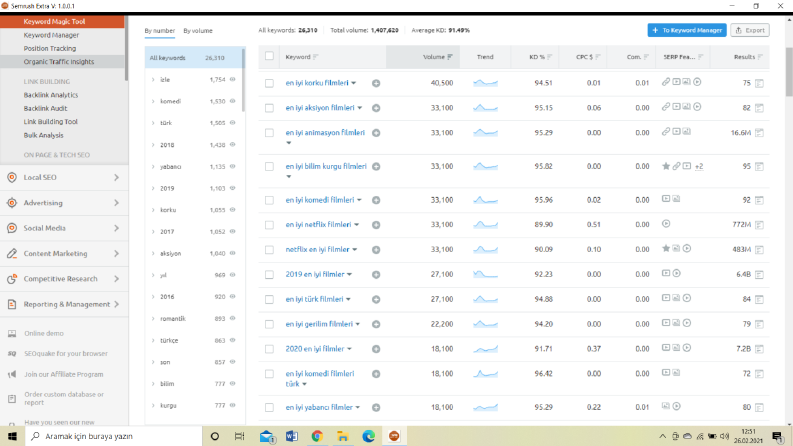The height and width of the screenshot is (446, 793).
Task: Click the star SERP feature for 'en iyi bilim kurgu filmleri'
Action: (666, 166)
